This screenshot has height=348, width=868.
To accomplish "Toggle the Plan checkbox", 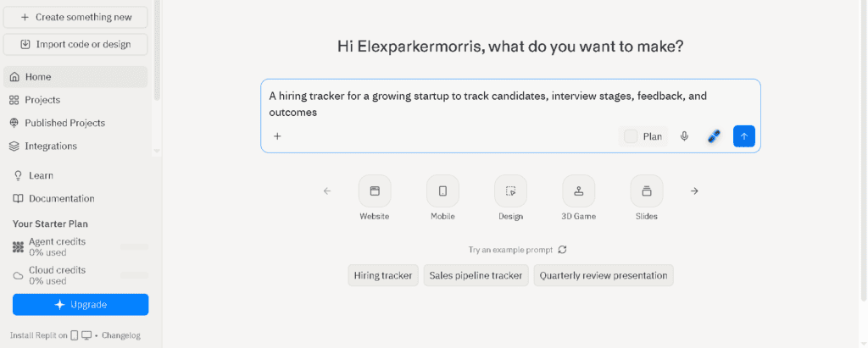I will pyautogui.click(x=631, y=136).
